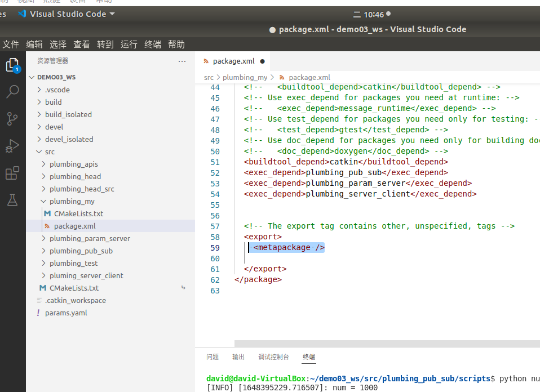Switch to the 终端 panel tab

(x=309, y=357)
